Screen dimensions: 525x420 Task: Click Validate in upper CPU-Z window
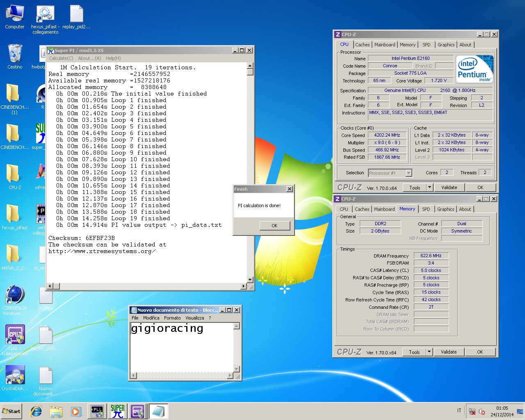(x=449, y=187)
